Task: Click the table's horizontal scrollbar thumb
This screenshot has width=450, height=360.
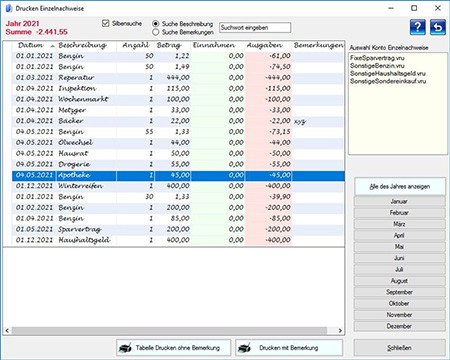Action: tap(169, 331)
